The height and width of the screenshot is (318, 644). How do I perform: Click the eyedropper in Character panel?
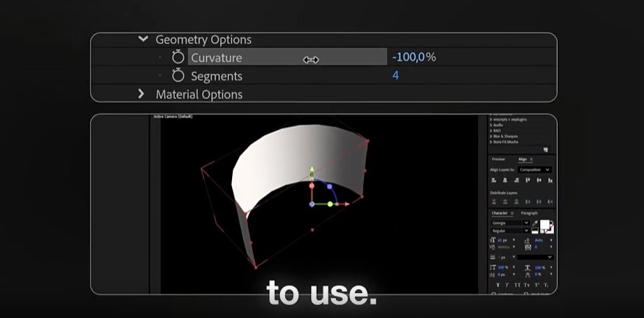pyautogui.click(x=536, y=223)
